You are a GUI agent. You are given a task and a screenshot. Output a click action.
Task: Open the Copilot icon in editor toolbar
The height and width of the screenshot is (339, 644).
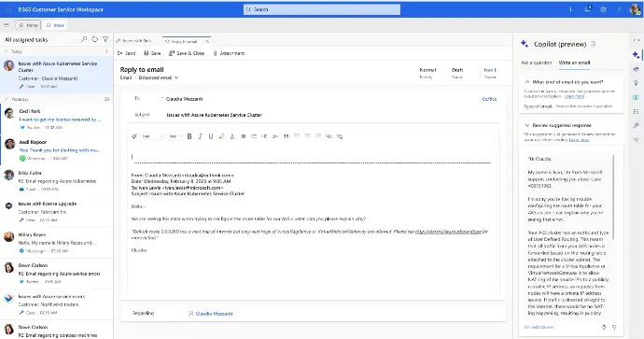click(134, 136)
